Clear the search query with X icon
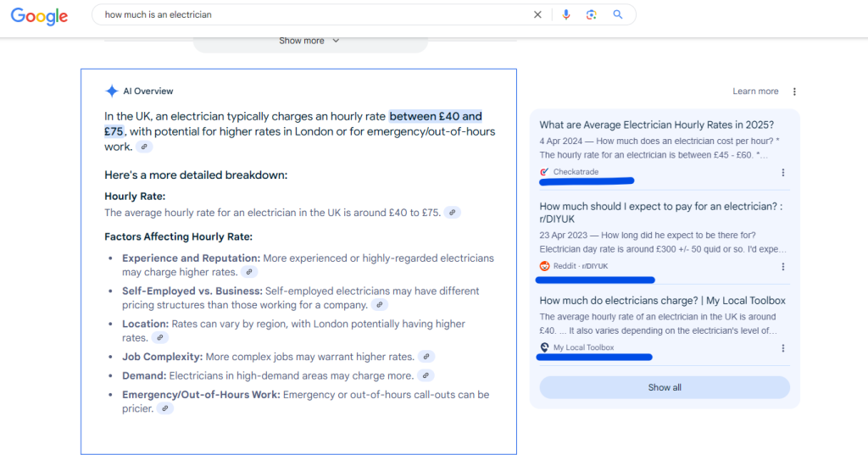 tap(537, 15)
